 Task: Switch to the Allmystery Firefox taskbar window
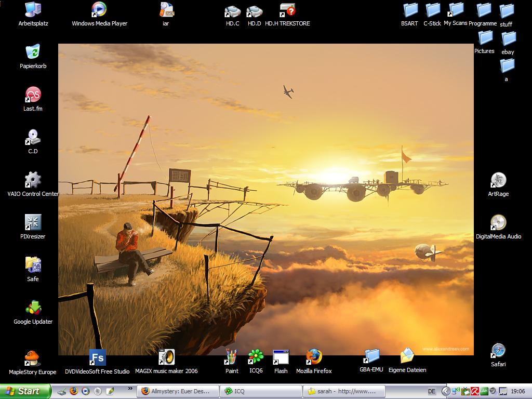pyautogui.click(x=178, y=391)
